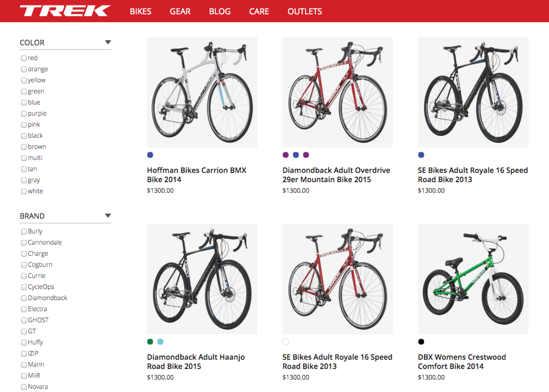549x392 pixels.
Task: Open the OUTLETS page
Action: [x=305, y=11]
